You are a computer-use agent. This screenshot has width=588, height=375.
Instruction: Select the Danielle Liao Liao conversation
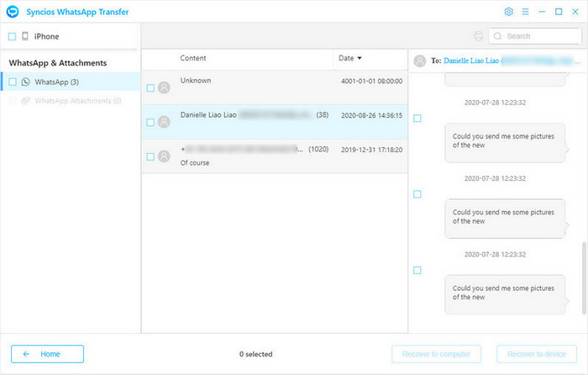(275, 122)
